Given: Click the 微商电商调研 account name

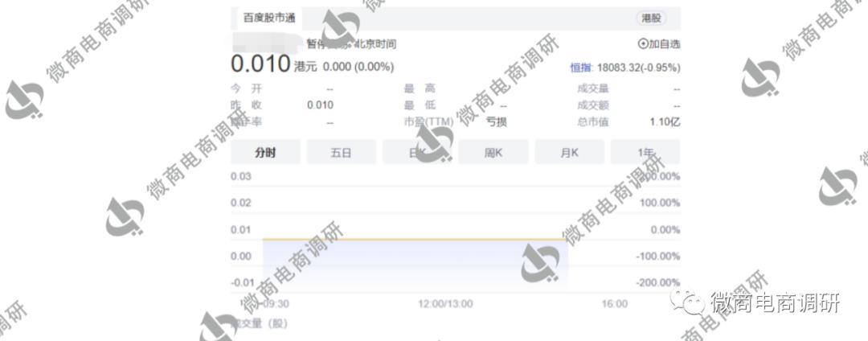Looking at the screenshot, I should [x=773, y=303].
